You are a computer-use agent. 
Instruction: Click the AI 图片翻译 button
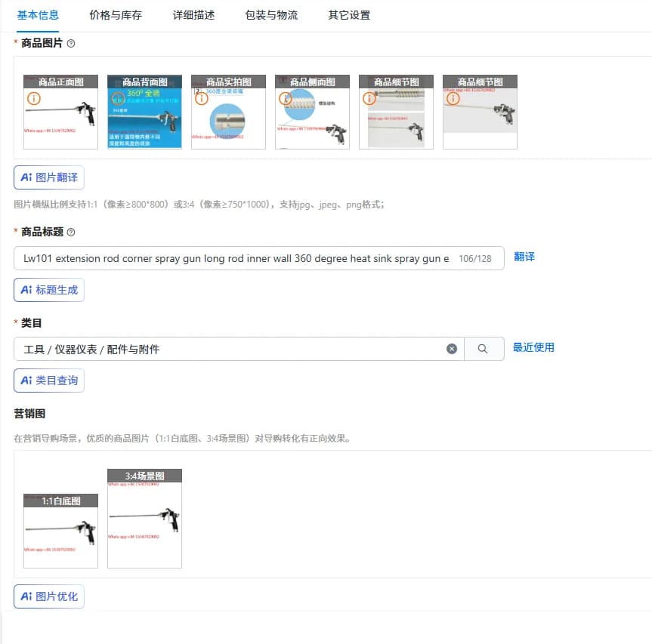click(49, 177)
